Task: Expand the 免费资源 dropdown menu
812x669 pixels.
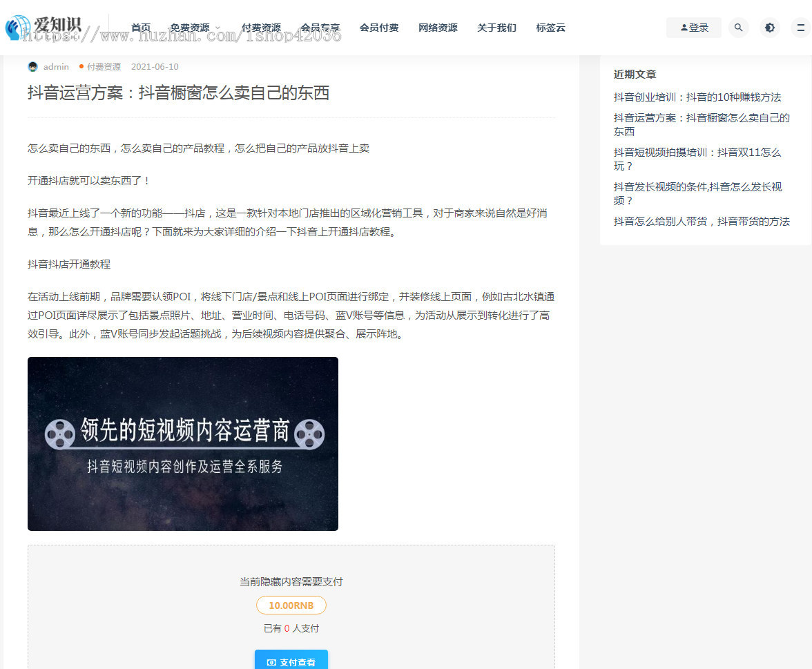Action: pyautogui.click(x=195, y=28)
